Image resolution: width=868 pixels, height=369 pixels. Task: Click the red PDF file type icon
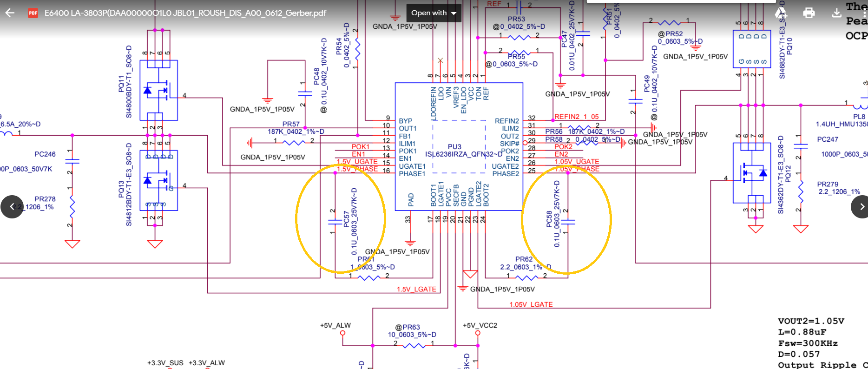[x=33, y=13]
